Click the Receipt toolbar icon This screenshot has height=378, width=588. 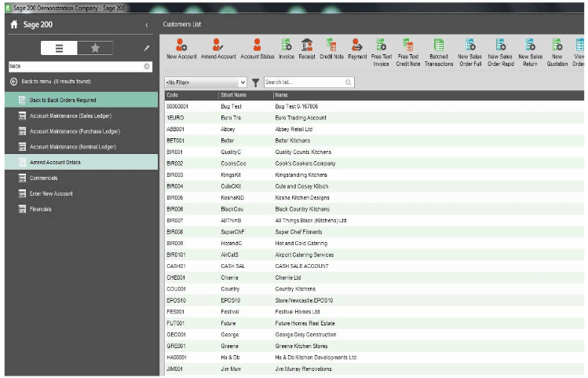pyautogui.click(x=307, y=50)
